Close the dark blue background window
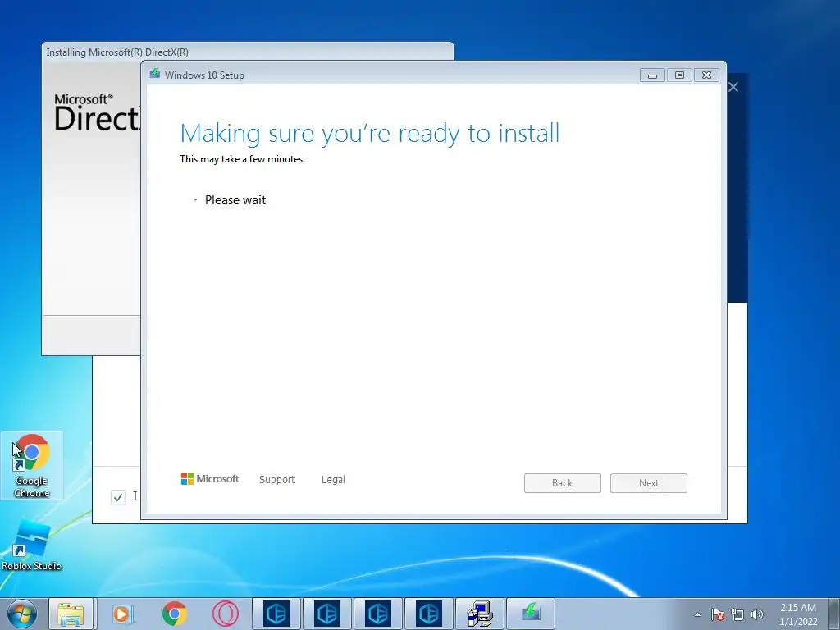The width and height of the screenshot is (840, 630). 733,87
